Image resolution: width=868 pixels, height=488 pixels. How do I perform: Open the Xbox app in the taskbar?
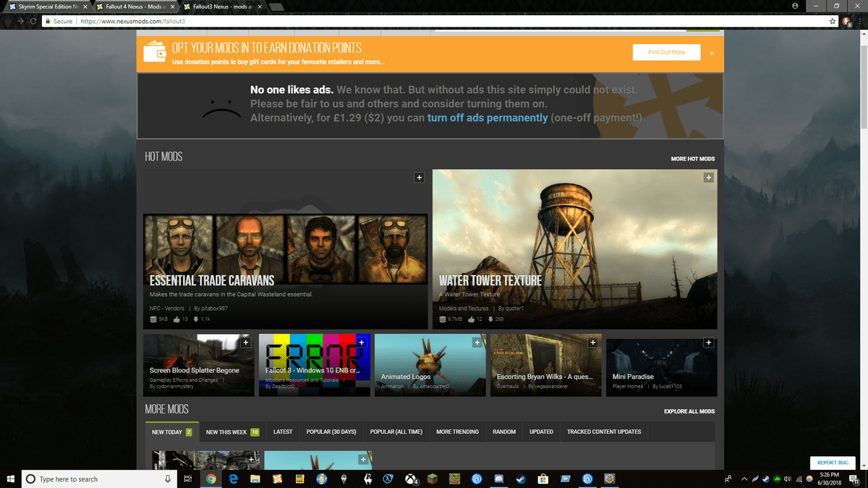[x=412, y=479]
